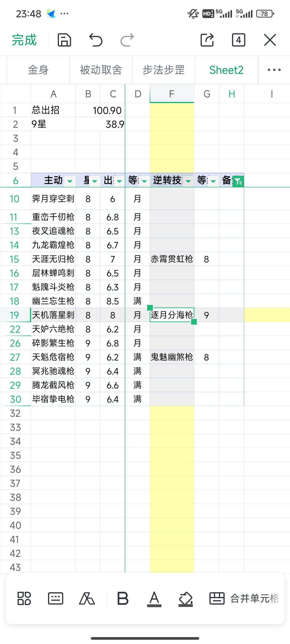Open the font style icon
The height and width of the screenshot is (644, 290).
tap(87, 598)
